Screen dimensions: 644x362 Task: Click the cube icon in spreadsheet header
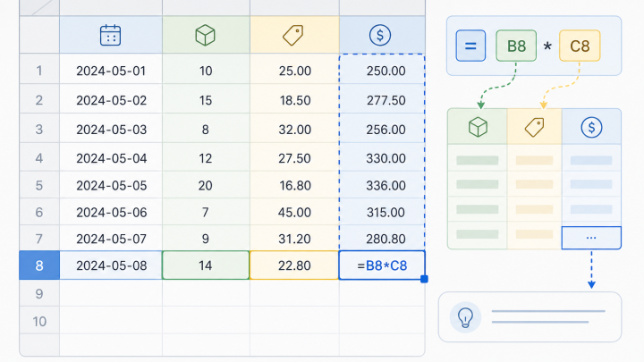(205, 35)
